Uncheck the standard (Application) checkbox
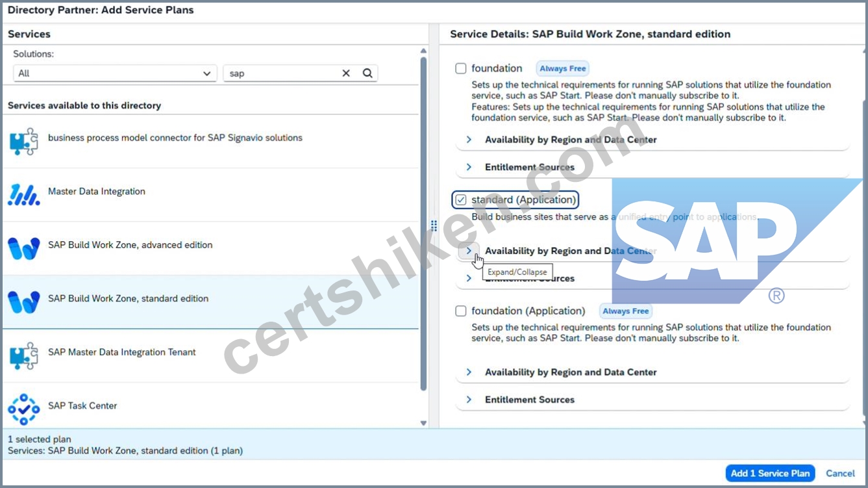 [461, 199]
